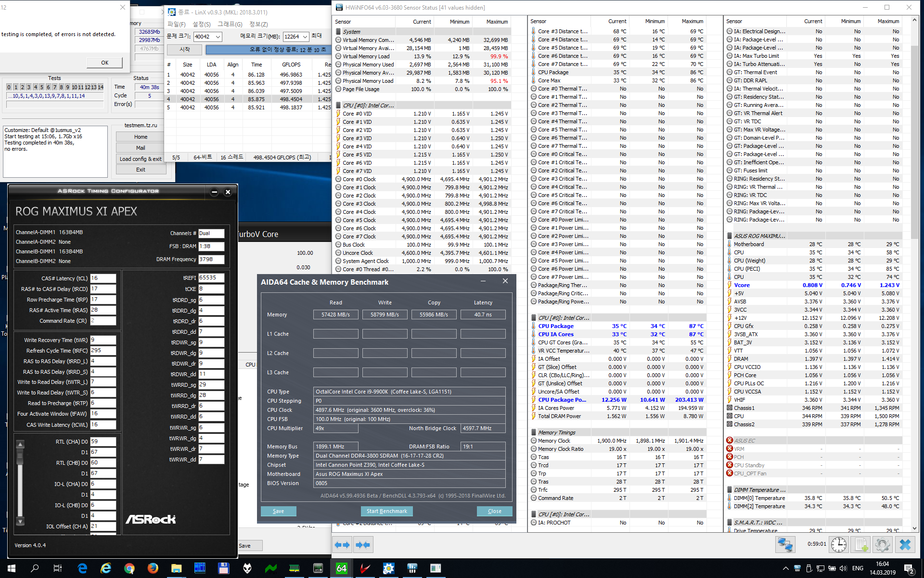The height and width of the screenshot is (578, 924).
Task: Open Windows notification center icon
Action: point(909,568)
